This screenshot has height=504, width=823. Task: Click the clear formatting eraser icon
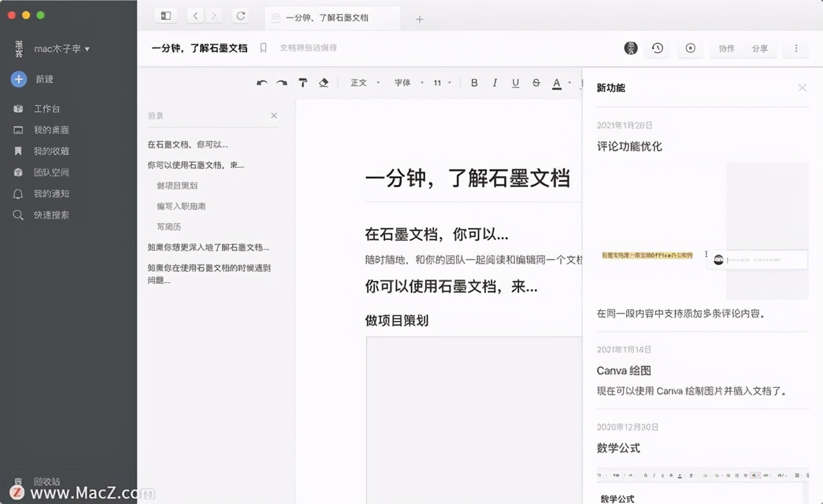coord(323,82)
